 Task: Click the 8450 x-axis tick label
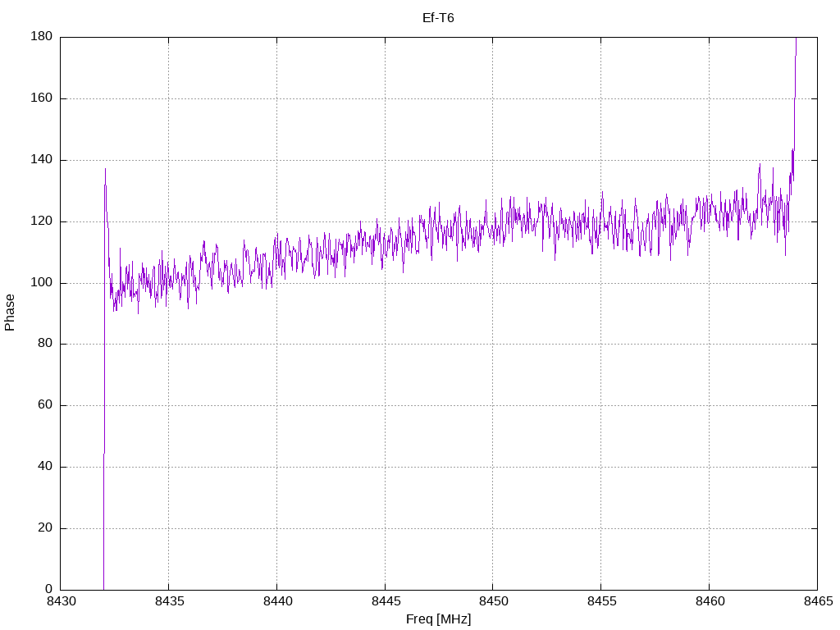point(492,602)
